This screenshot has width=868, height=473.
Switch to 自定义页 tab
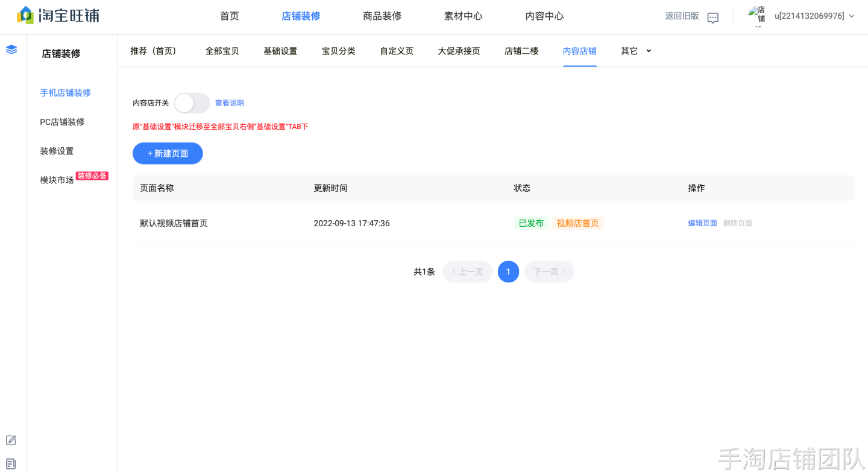tap(397, 51)
